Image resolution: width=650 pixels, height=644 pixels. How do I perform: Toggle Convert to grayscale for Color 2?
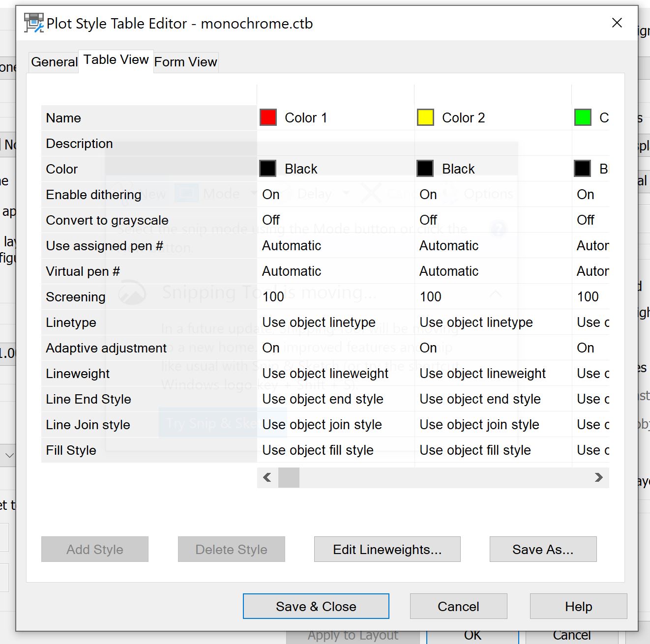(x=428, y=220)
